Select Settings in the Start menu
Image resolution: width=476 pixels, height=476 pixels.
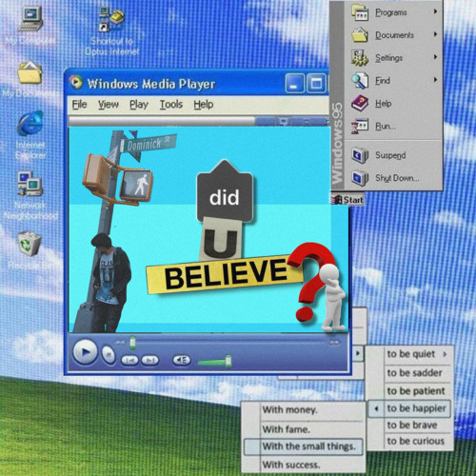click(388, 58)
